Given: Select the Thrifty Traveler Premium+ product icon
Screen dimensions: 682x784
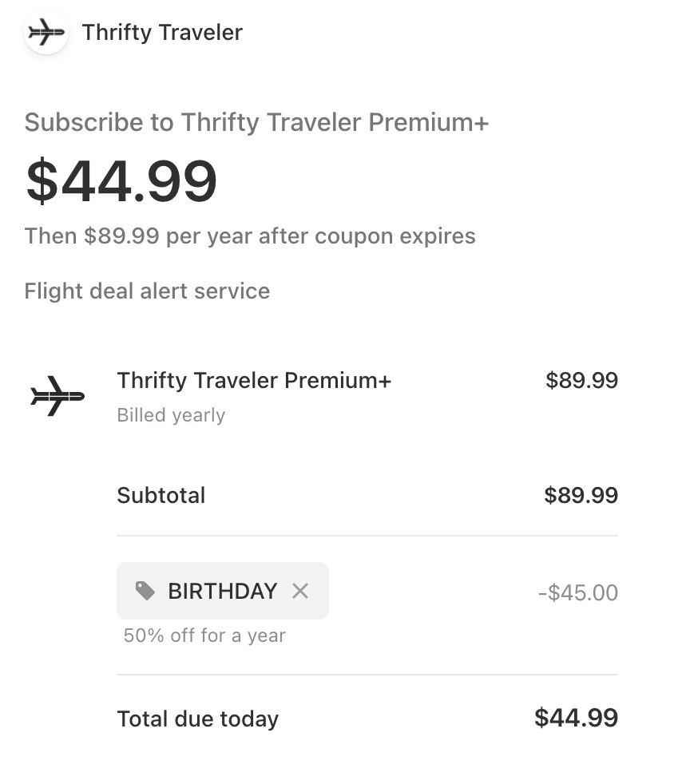Looking at the screenshot, I should [57, 393].
